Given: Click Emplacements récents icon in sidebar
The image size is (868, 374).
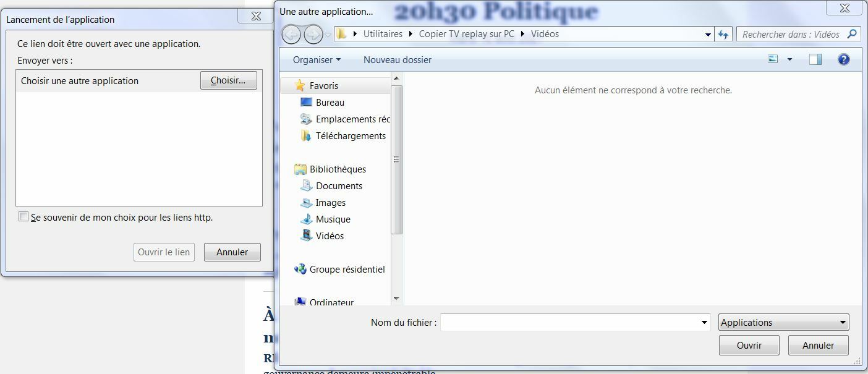Looking at the screenshot, I should coord(306,119).
